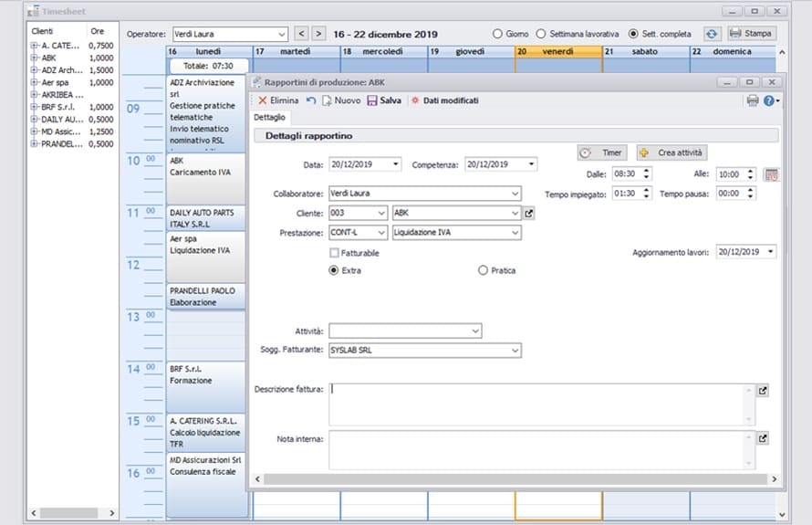Screen dimensions: 812x525
Task: Open the blue help question mark icon
Action: pyautogui.click(x=770, y=100)
